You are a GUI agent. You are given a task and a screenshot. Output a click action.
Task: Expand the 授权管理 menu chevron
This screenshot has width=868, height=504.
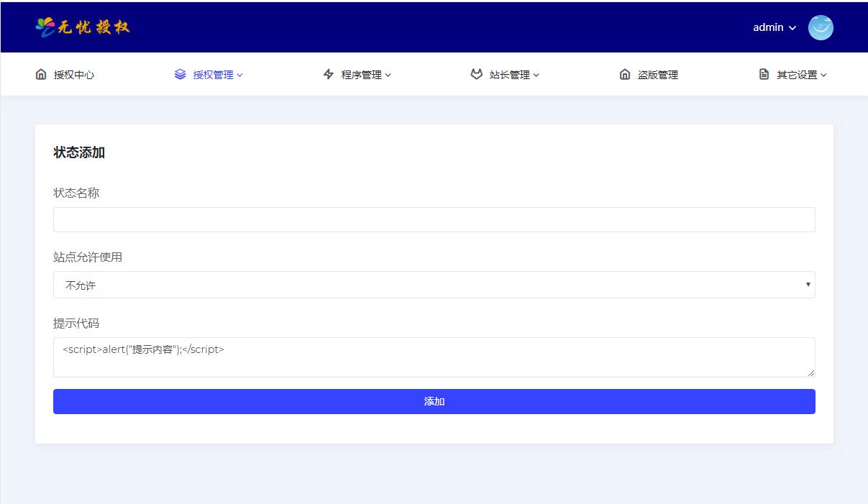240,75
